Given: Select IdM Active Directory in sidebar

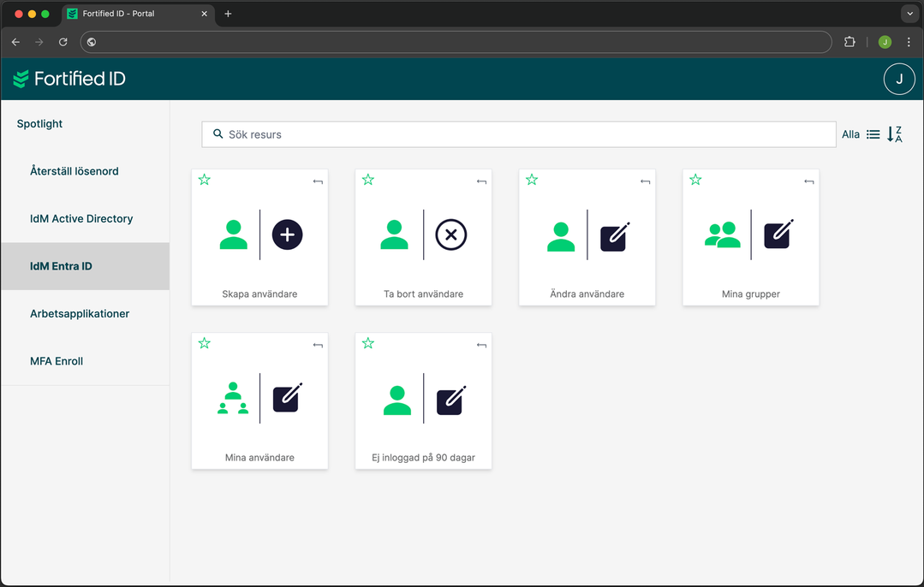Looking at the screenshot, I should (81, 218).
